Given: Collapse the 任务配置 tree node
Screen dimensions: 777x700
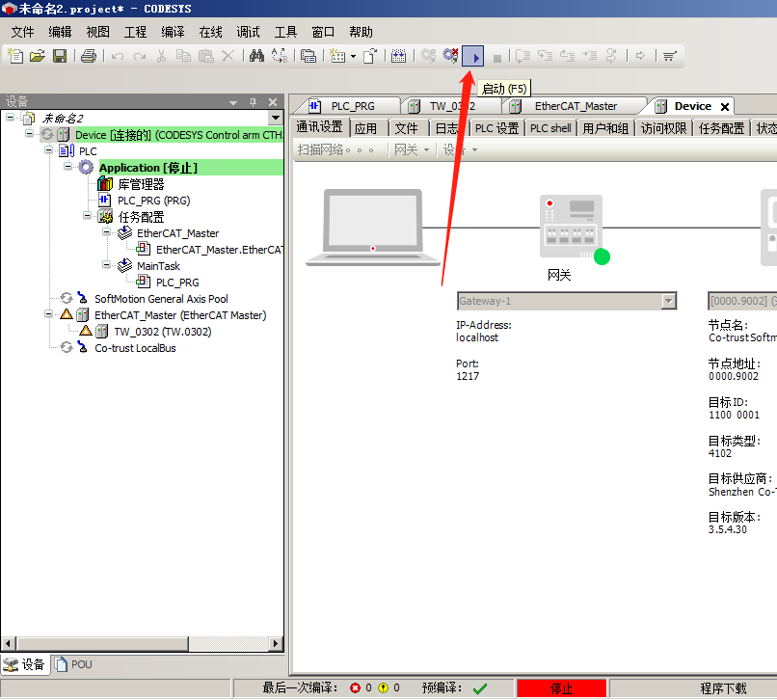Looking at the screenshot, I should 87,216.
